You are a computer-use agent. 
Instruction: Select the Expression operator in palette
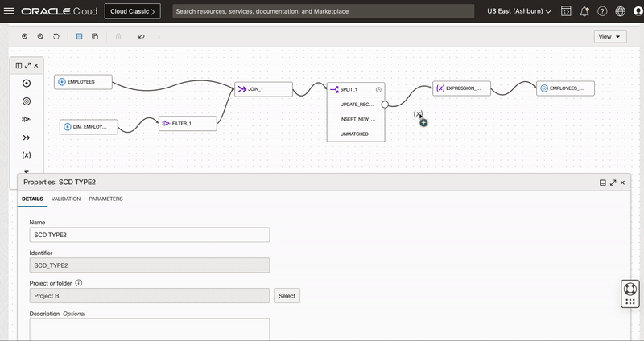click(x=27, y=155)
